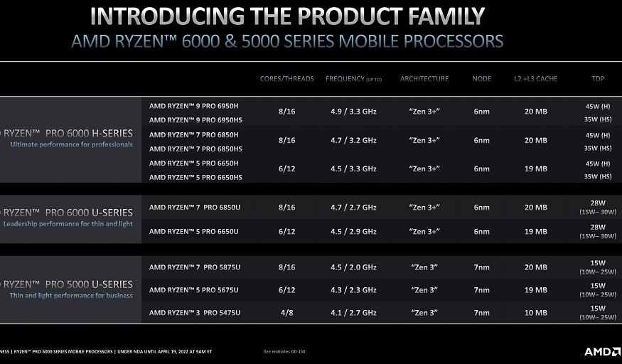Select the CORES/THREADS column header
The width and height of the screenshot is (622, 364).
[x=286, y=78]
